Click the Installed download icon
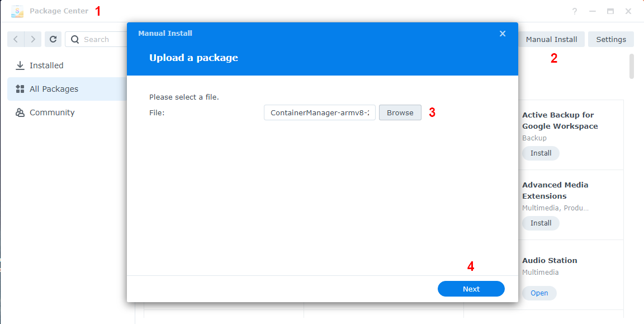This screenshot has width=644, height=324. (x=20, y=65)
